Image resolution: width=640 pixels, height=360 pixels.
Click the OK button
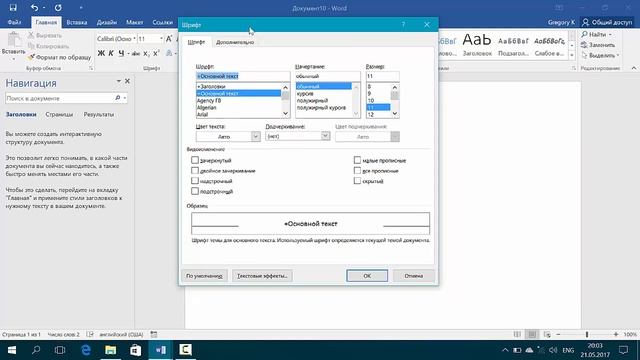pyautogui.click(x=367, y=276)
